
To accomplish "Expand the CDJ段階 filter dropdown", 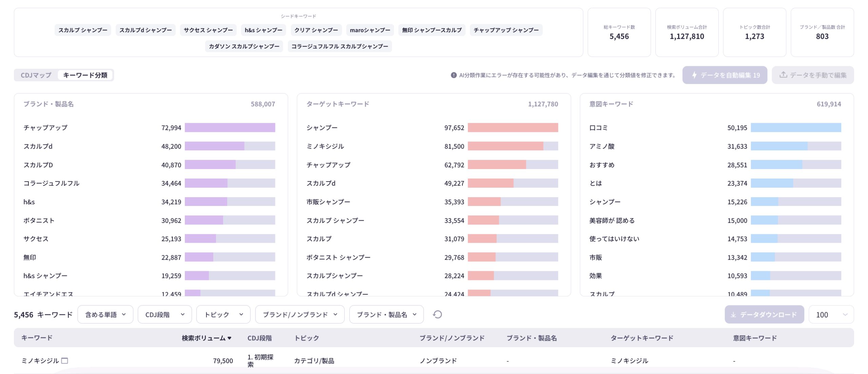I will 164,315.
